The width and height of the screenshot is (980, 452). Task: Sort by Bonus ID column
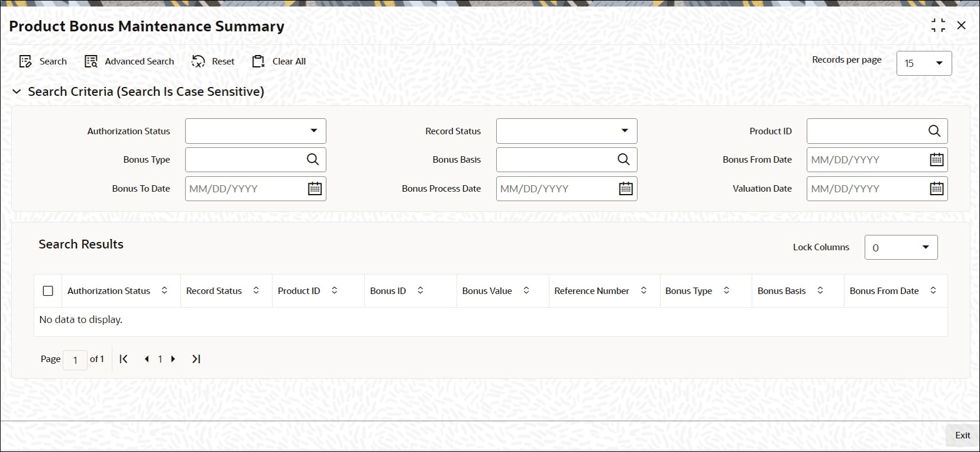pos(420,290)
